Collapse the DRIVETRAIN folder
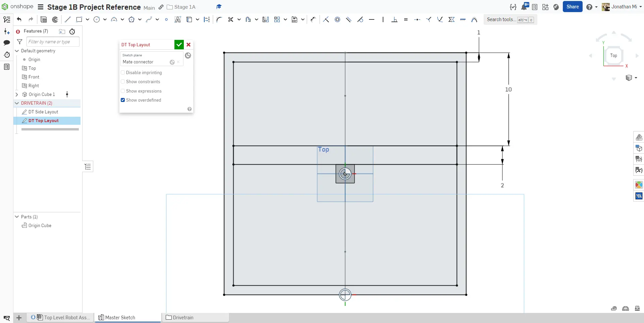This screenshot has width=644, height=323. [17, 103]
